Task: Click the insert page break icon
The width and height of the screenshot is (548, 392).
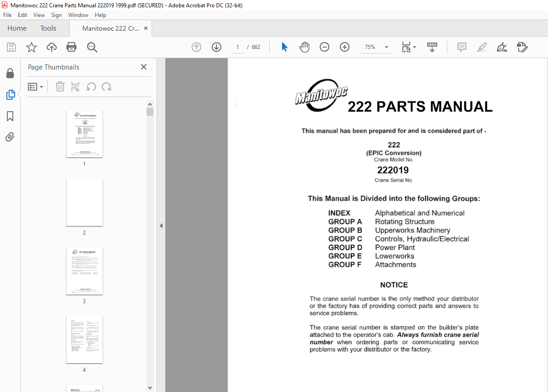Action: (75, 86)
